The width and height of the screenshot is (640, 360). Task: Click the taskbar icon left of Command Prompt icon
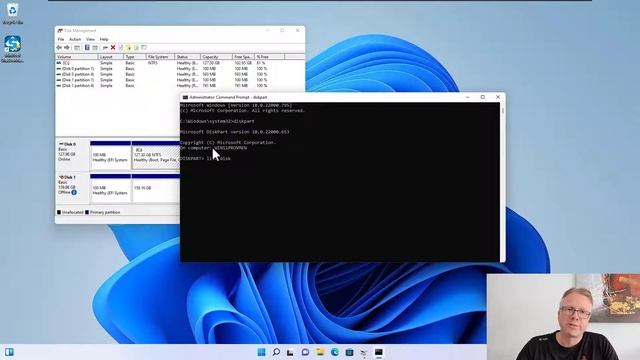click(x=364, y=352)
